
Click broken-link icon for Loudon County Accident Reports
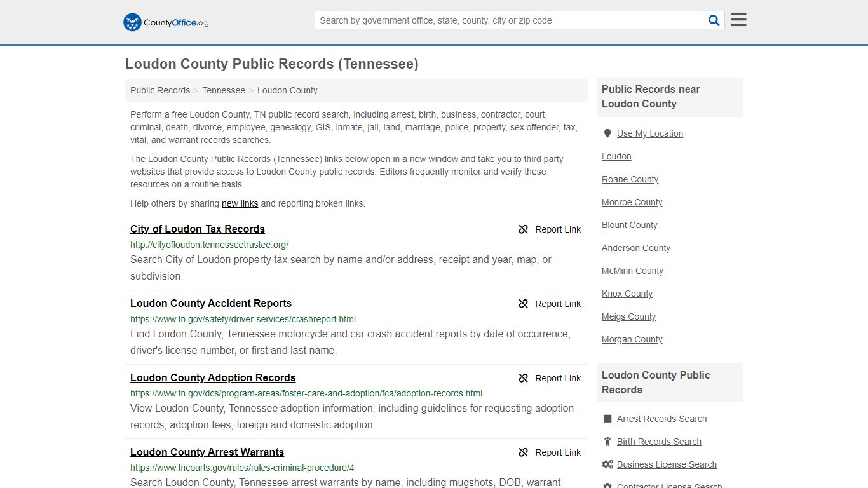click(524, 304)
